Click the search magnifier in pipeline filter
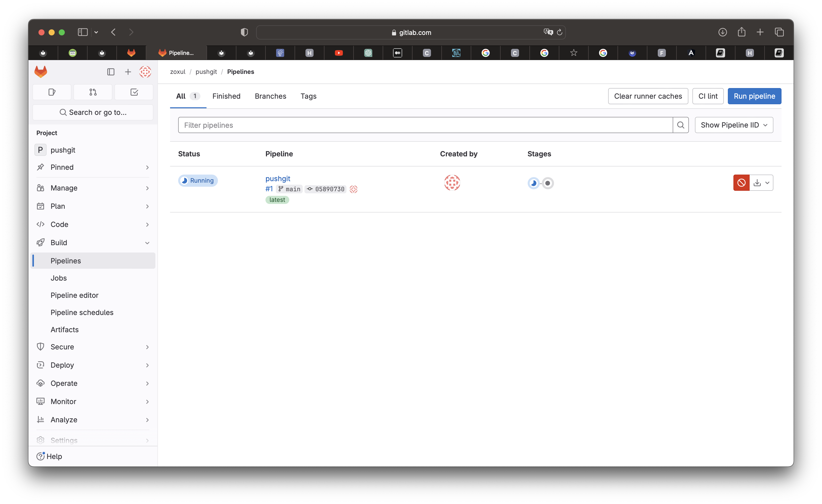Viewport: 822px width, 504px height. pyautogui.click(x=681, y=125)
